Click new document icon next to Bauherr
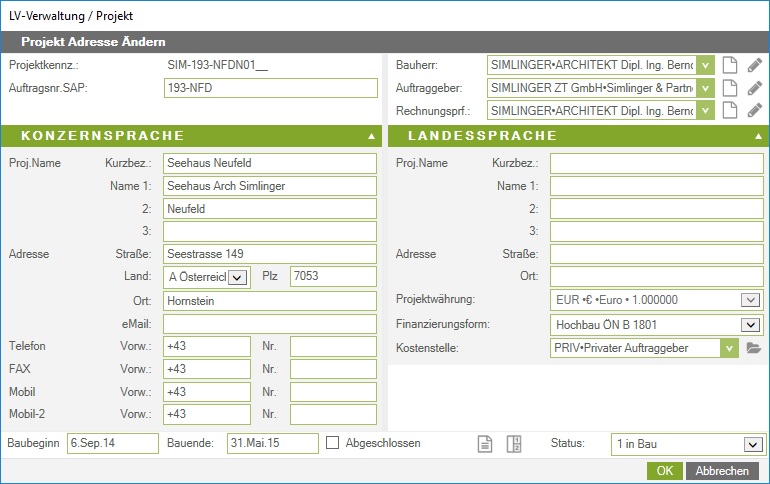 click(730, 65)
